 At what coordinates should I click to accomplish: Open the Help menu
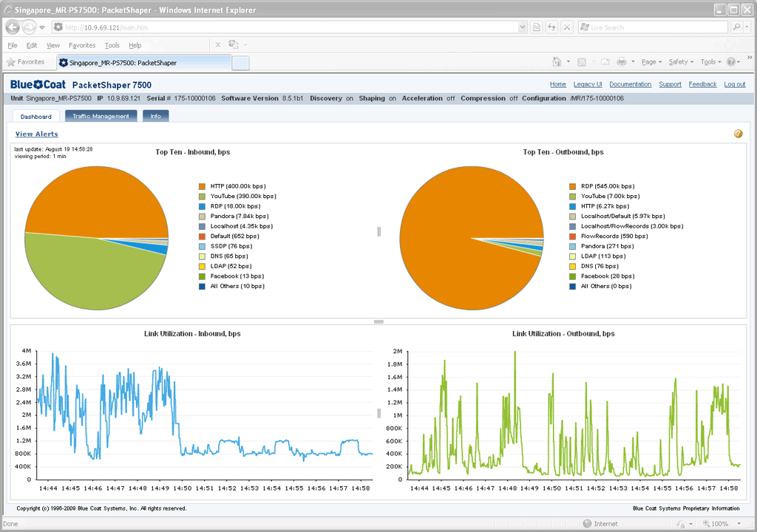click(135, 45)
